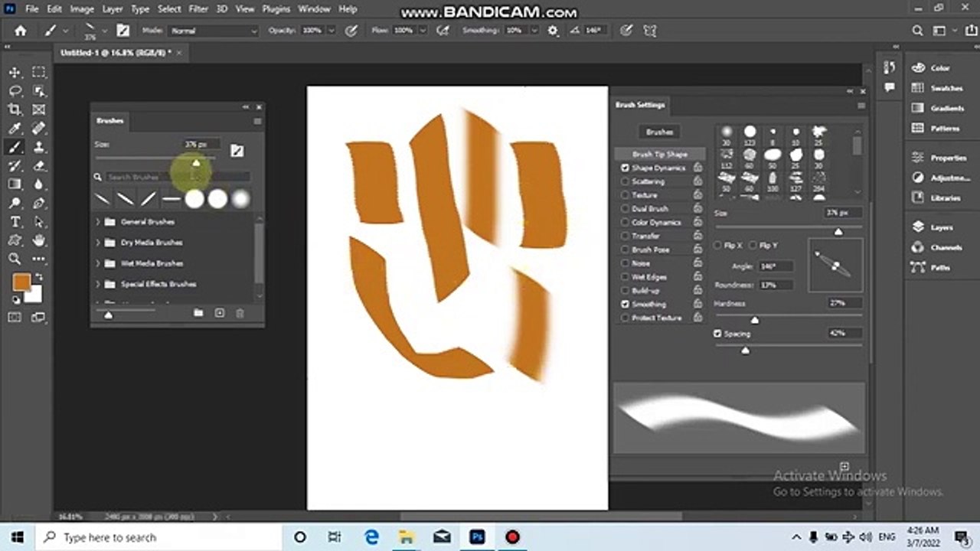
Task: Enable Dual Brush checkbox
Action: [625, 208]
